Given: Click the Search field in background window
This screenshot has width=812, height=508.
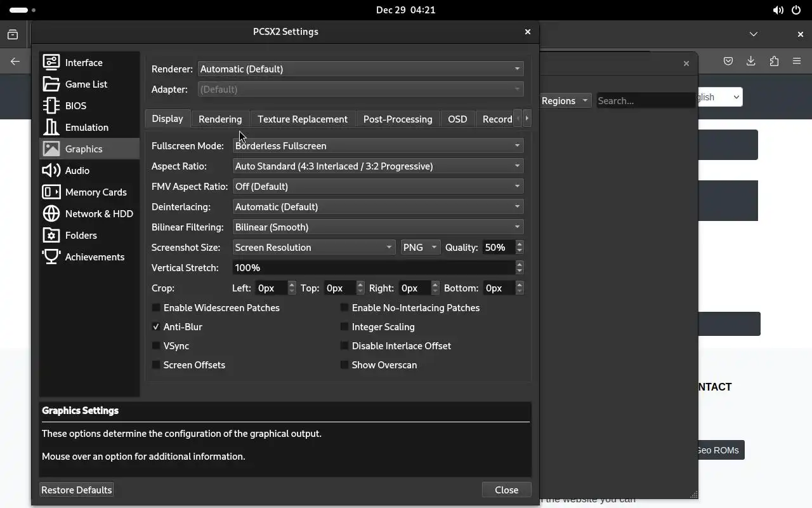Looking at the screenshot, I should click(x=645, y=100).
